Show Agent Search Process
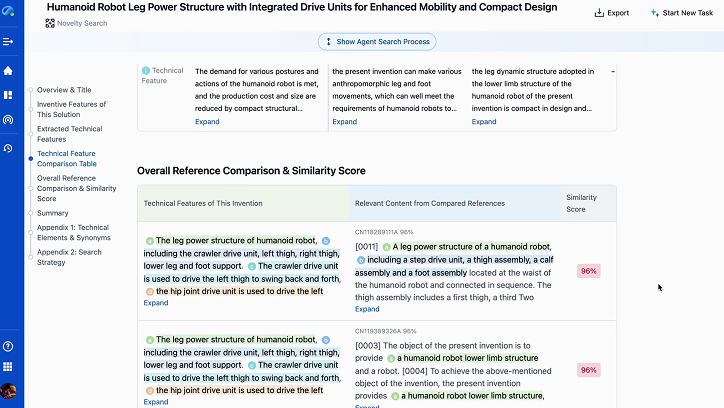724x408 pixels. tap(377, 42)
